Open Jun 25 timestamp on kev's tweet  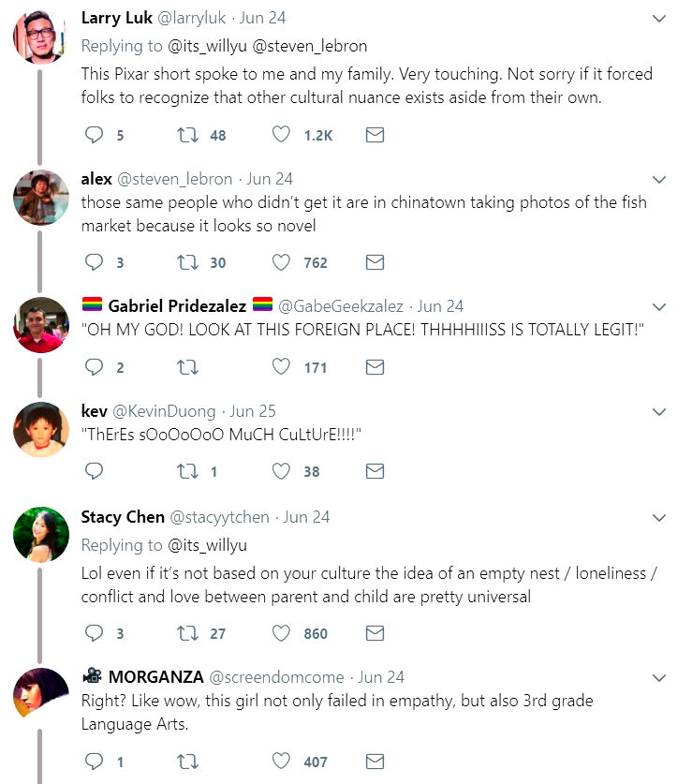tap(252, 411)
